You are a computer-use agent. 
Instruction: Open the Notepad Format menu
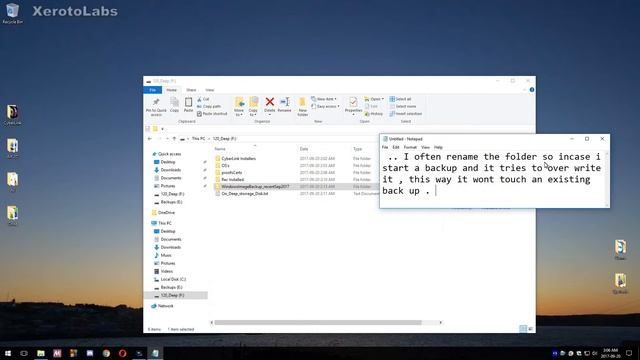[x=410, y=147]
